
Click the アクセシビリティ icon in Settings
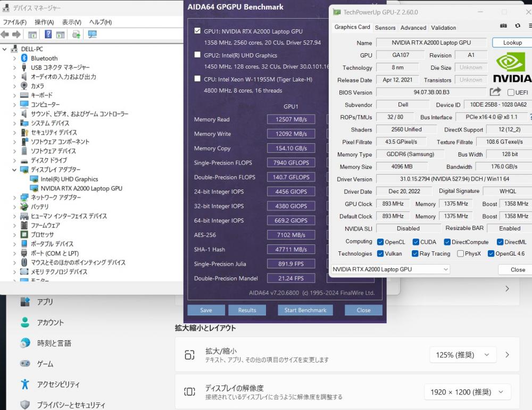(x=25, y=384)
